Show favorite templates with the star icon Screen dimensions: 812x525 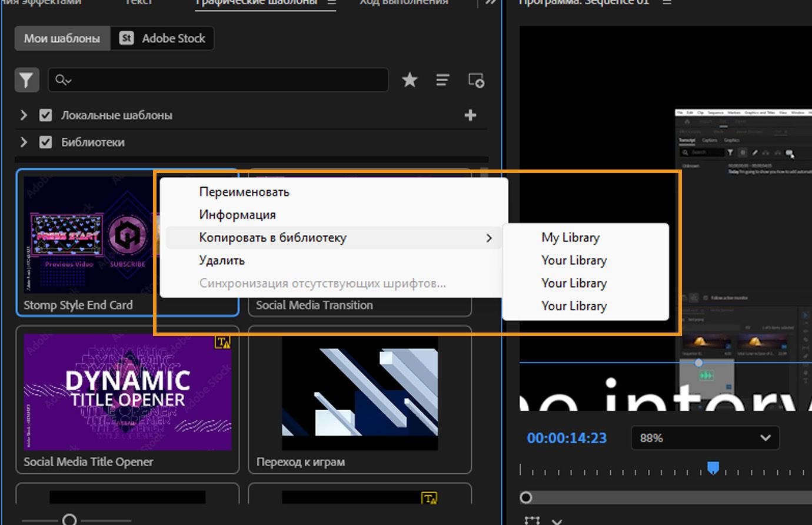(x=410, y=80)
